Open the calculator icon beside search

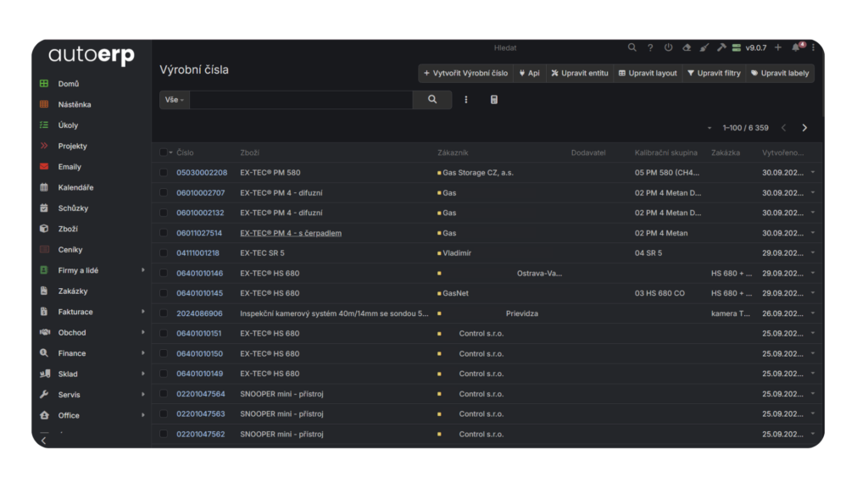coord(494,100)
